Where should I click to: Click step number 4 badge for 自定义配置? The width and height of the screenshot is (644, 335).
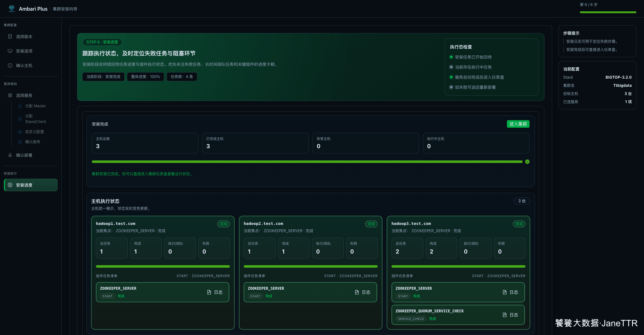[x=20, y=132]
